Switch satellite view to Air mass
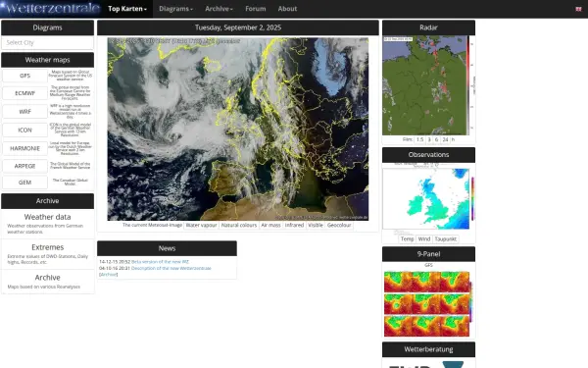The height and width of the screenshot is (368, 588). [x=270, y=225]
